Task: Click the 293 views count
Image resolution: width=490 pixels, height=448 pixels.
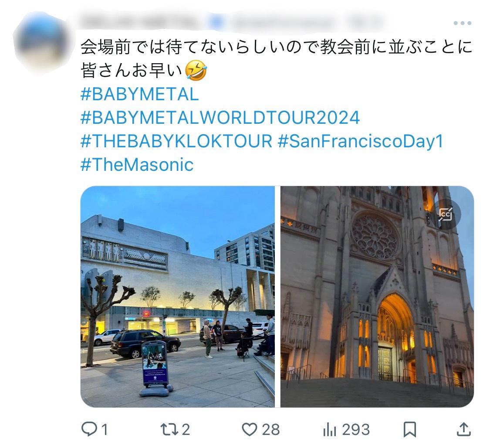Action: click(x=355, y=430)
